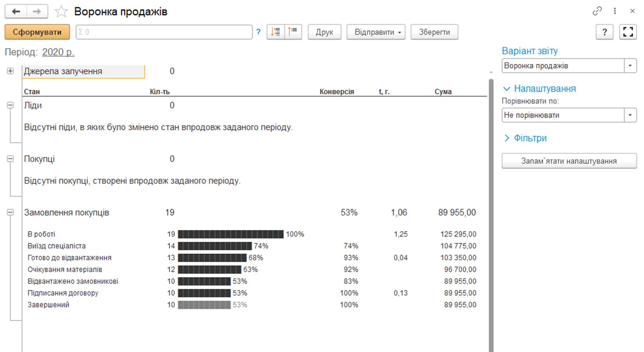Go back with the left arrow button
The image size is (644, 352).
click(x=16, y=11)
